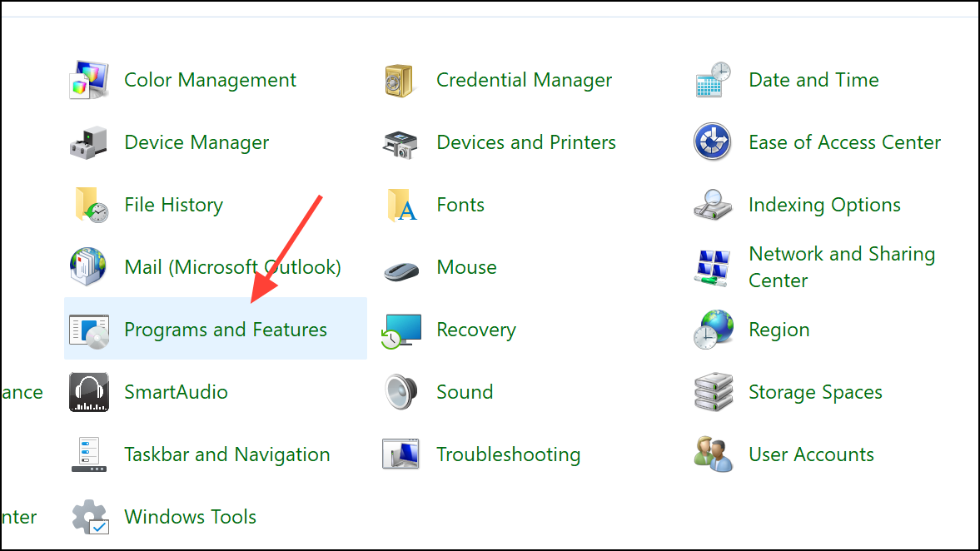Click the SmartAudio headphones icon
Viewport: 980px width, 551px height.
point(88,391)
